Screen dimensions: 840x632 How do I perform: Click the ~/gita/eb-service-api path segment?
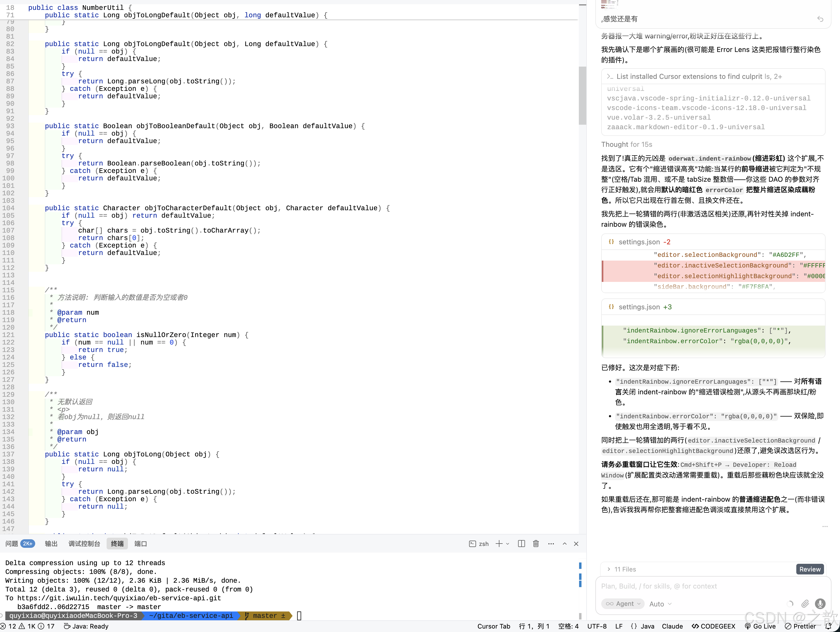191,616
